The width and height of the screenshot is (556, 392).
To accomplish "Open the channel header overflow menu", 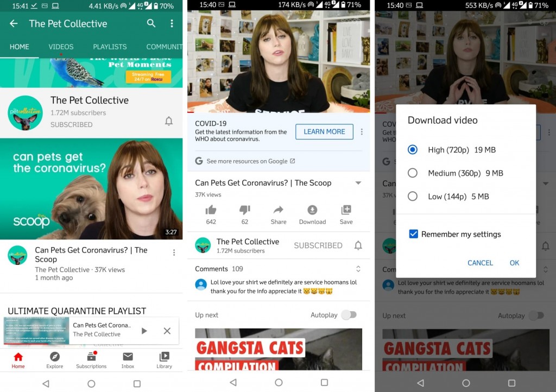I will (x=172, y=23).
